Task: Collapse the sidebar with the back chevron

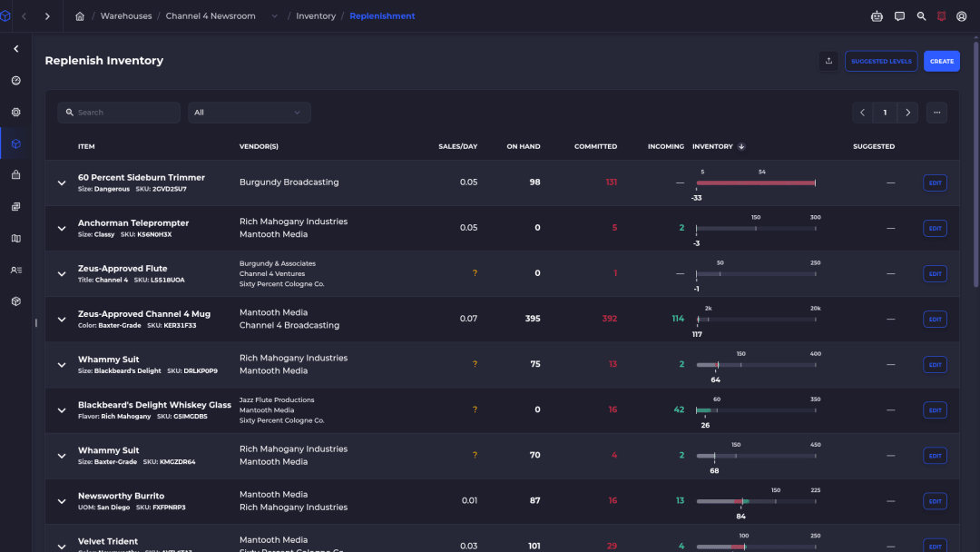Action: pyautogui.click(x=16, y=49)
